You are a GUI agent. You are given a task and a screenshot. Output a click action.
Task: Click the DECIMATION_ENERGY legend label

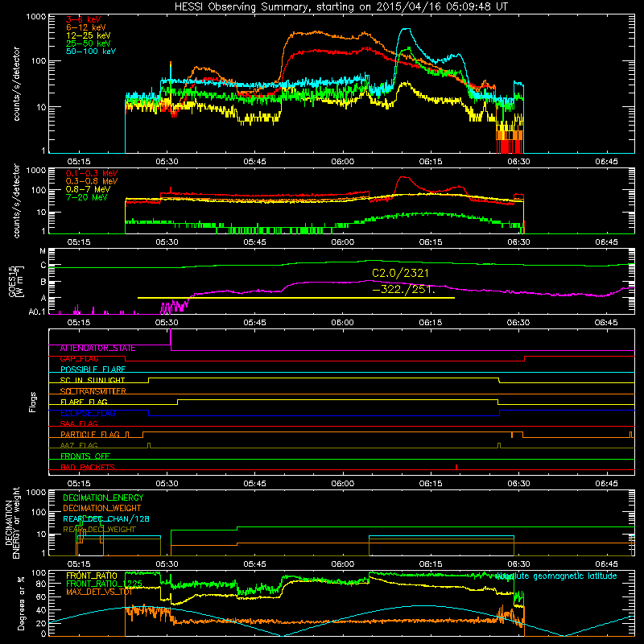pyautogui.click(x=103, y=497)
